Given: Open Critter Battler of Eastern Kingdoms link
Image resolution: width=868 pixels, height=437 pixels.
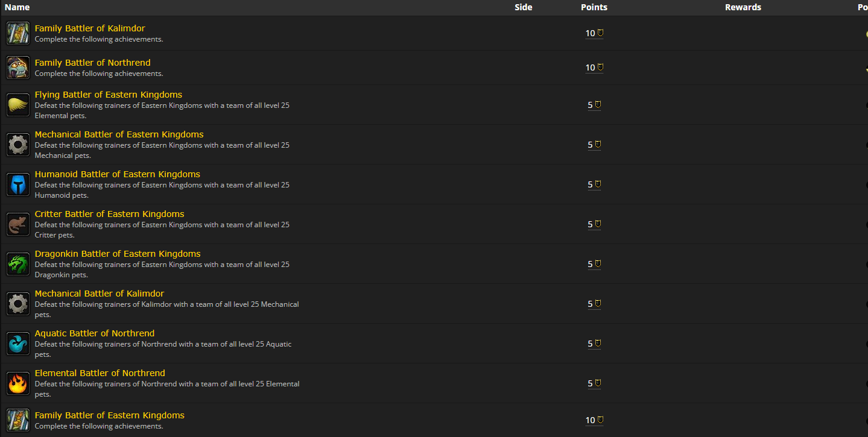Looking at the screenshot, I should [110, 214].
